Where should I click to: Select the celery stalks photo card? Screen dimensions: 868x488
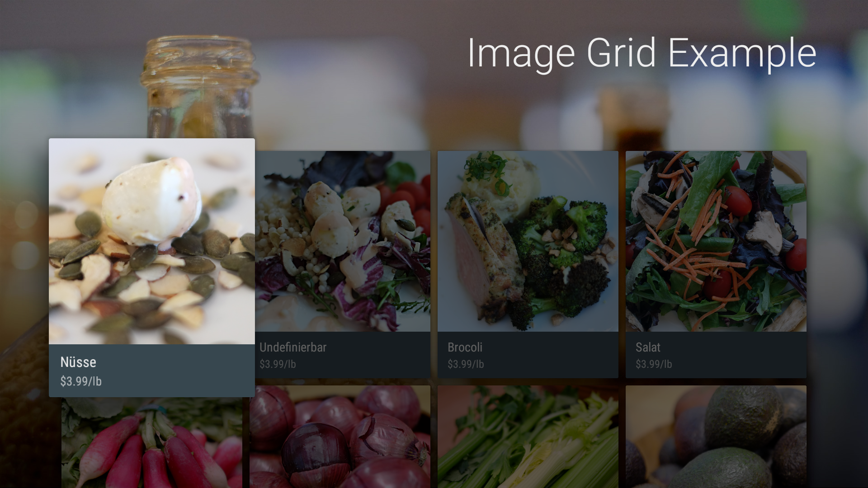(528, 436)
